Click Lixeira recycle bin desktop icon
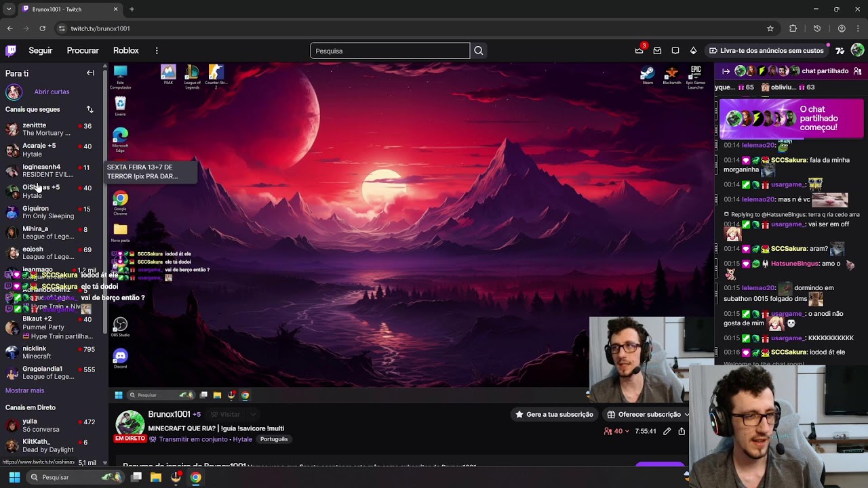 pyautogui.click(x=120, y=106)
